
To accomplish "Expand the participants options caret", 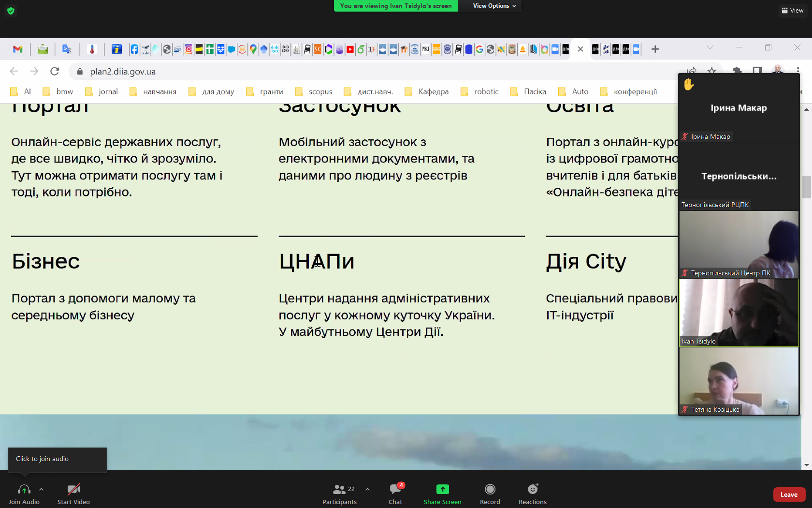I will click(367, 489).
